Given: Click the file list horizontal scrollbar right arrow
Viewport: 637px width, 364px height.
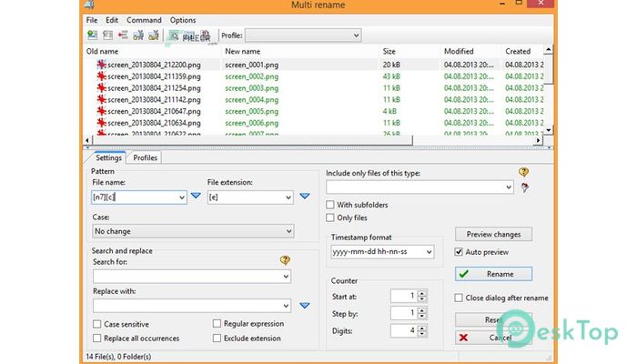Looking at the screenshot, I should click(x=538, y=140).
